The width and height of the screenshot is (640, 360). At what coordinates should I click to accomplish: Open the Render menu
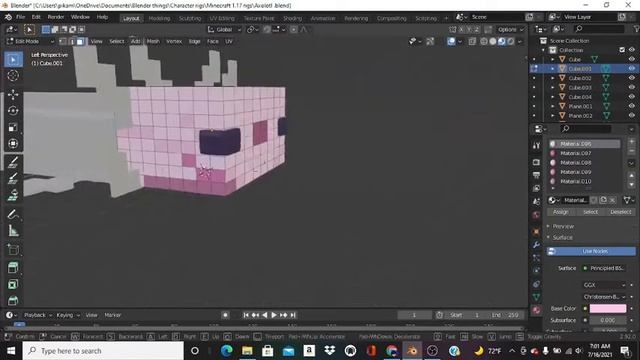point(56,17)
